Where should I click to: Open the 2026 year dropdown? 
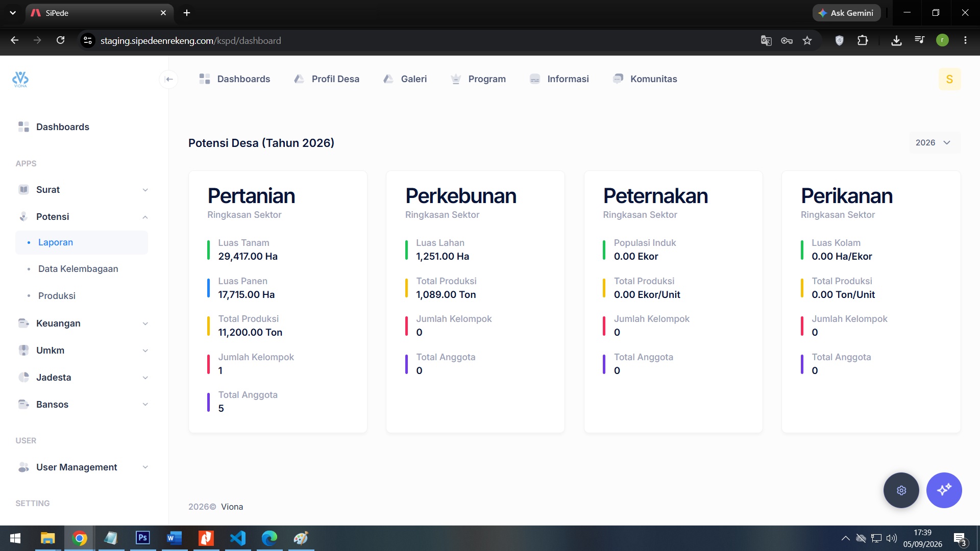pyautogui.click(x=934, y=142)
